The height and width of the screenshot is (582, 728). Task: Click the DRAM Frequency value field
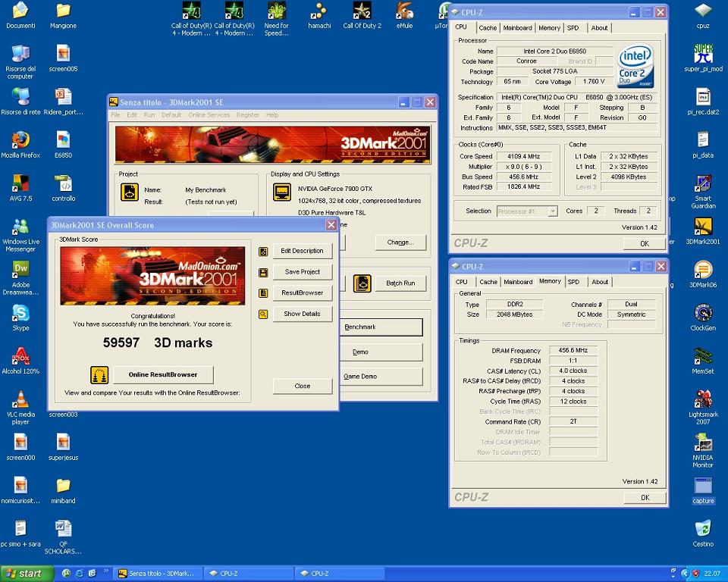tap(573, 350)
